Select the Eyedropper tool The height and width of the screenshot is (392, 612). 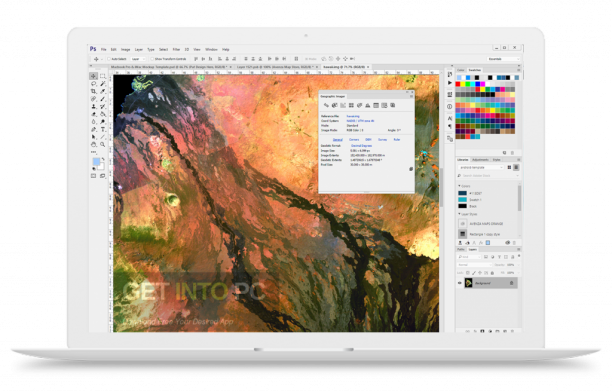click(x=103, y=91)
